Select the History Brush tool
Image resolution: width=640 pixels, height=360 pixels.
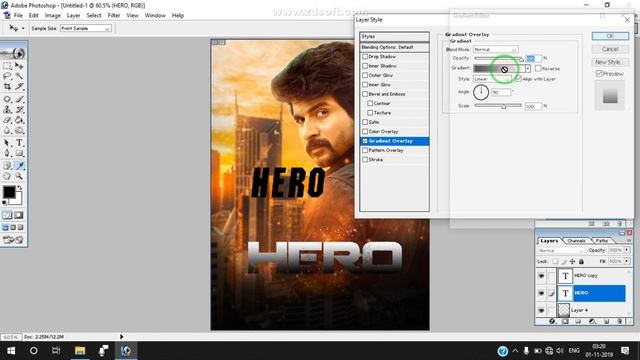(x=19, y=110)
